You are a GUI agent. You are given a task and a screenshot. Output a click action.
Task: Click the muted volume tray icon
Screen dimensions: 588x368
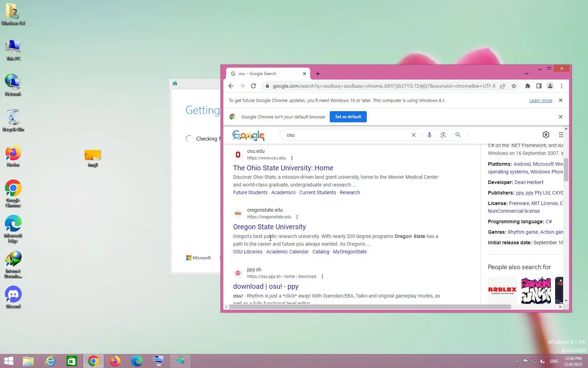click(x=542, y=361)
